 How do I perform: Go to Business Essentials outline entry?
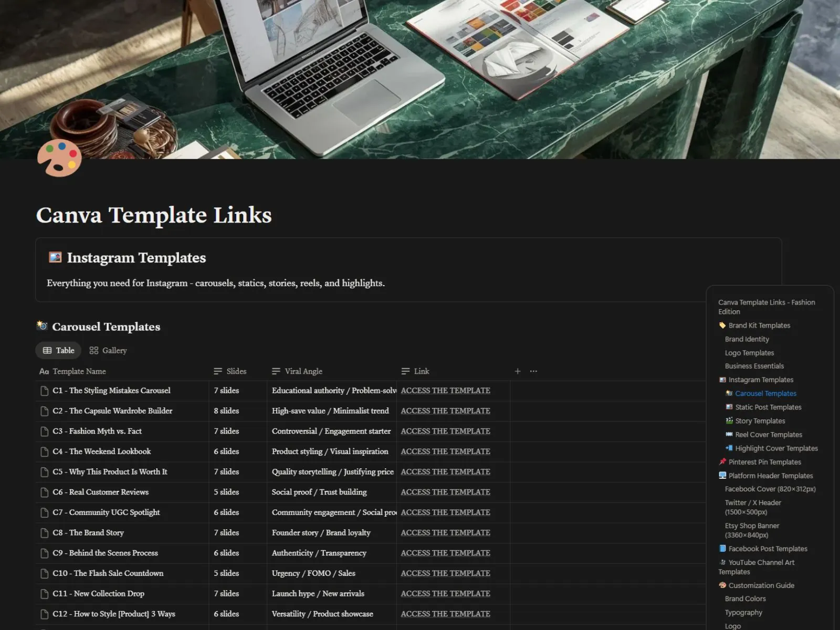pos(754,366)
